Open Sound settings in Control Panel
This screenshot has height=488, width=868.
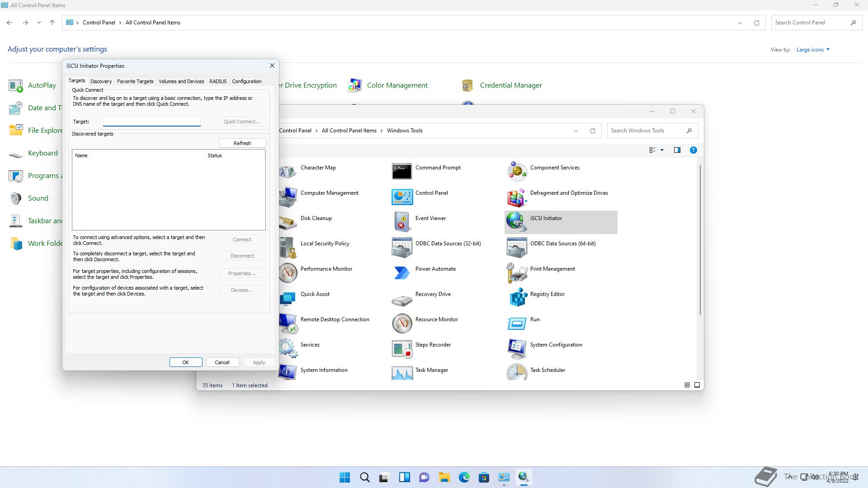point(28,198)
